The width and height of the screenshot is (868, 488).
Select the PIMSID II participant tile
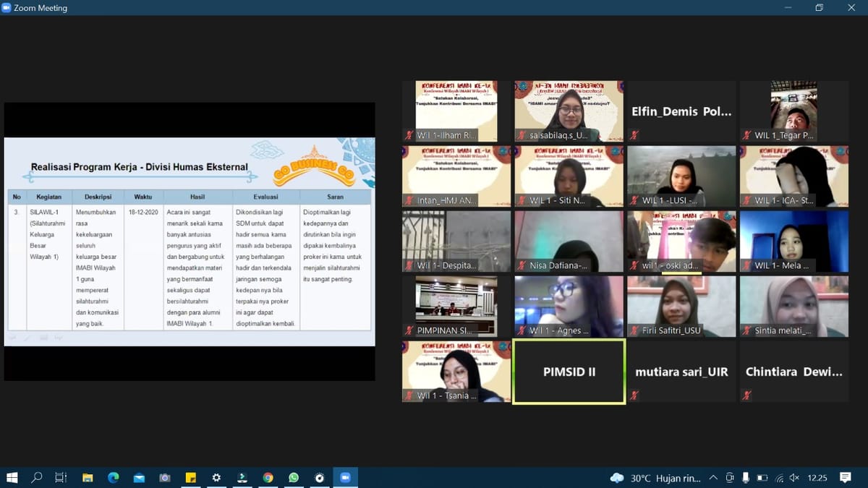pos(569,372)
